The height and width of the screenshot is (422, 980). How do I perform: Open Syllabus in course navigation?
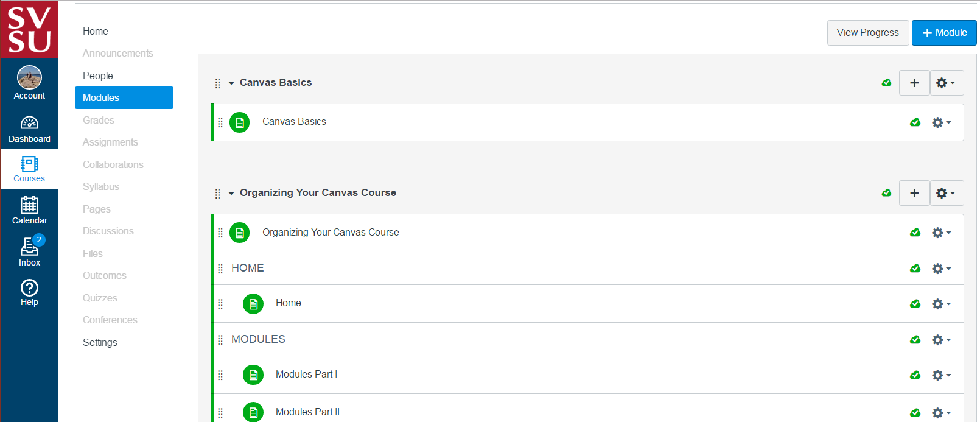101,187
